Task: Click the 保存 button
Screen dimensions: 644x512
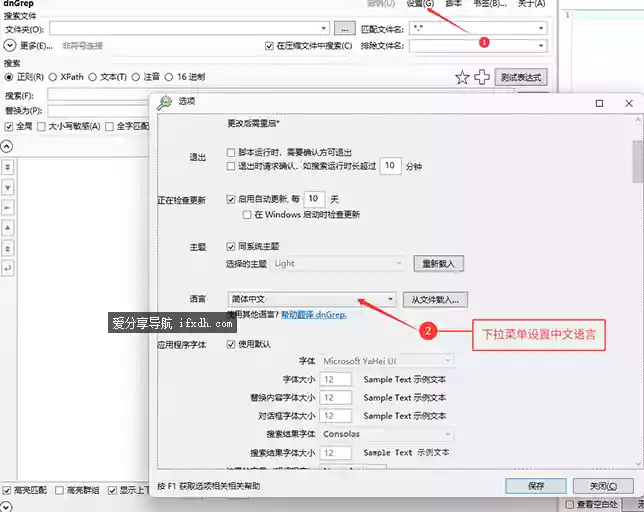Action: (x=536, y=486)
